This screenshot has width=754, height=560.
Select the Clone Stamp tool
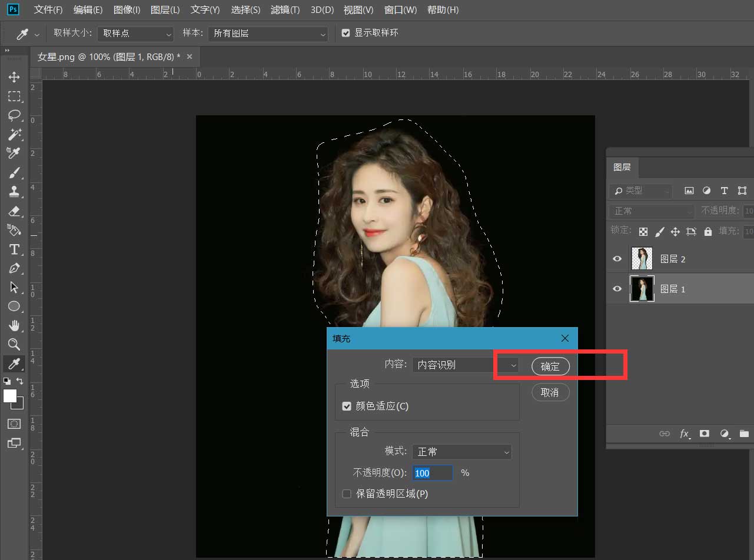(x=14, y=191)
